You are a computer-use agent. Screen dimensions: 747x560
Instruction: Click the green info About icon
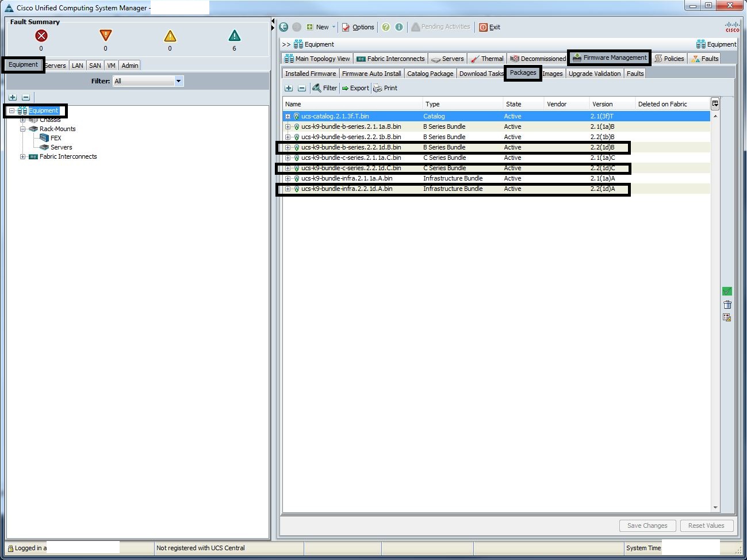click(399, 27)
